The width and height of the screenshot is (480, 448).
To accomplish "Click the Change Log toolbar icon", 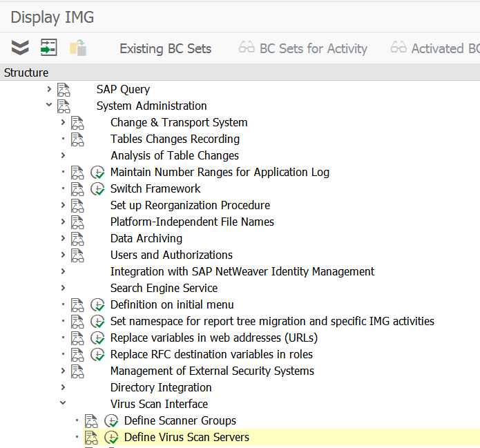I will [x=78, y=48].
